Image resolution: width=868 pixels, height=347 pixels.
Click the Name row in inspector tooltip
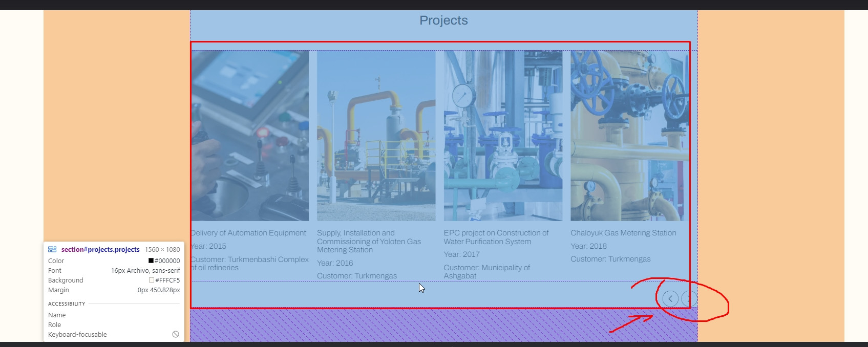click(x=114, y=315)
